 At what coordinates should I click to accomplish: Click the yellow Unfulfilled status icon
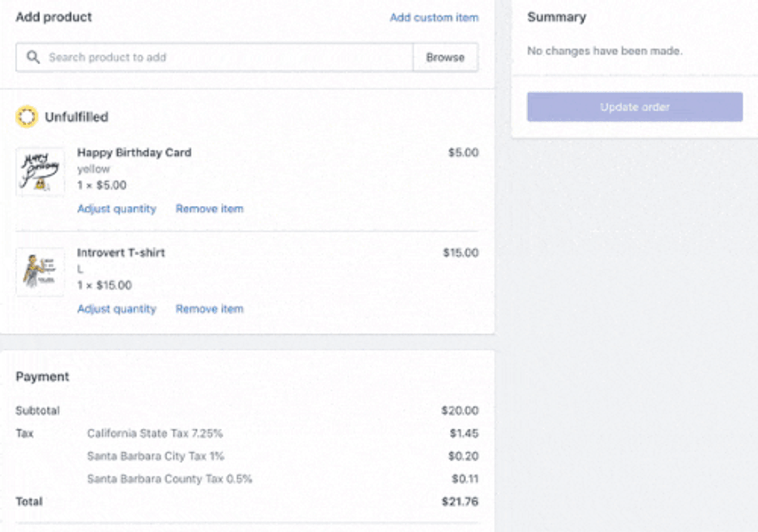click(27, 117)
